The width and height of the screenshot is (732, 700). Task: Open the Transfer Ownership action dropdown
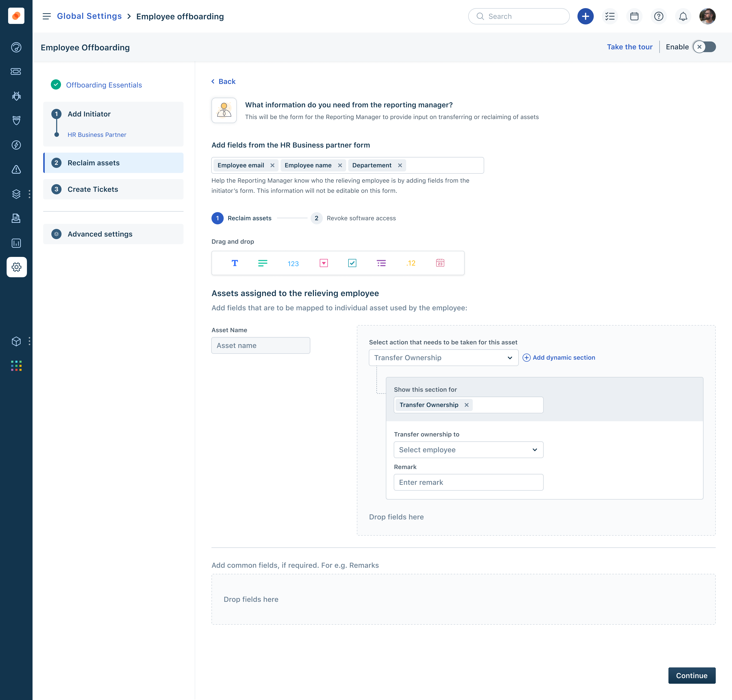[x=443, y=357]
